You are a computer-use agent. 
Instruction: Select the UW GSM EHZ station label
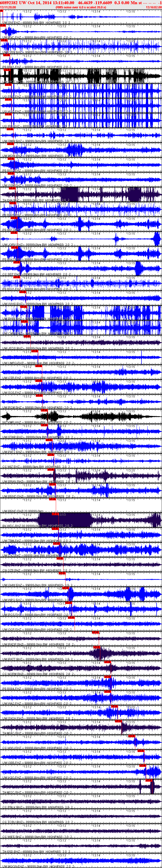point(37,186)
